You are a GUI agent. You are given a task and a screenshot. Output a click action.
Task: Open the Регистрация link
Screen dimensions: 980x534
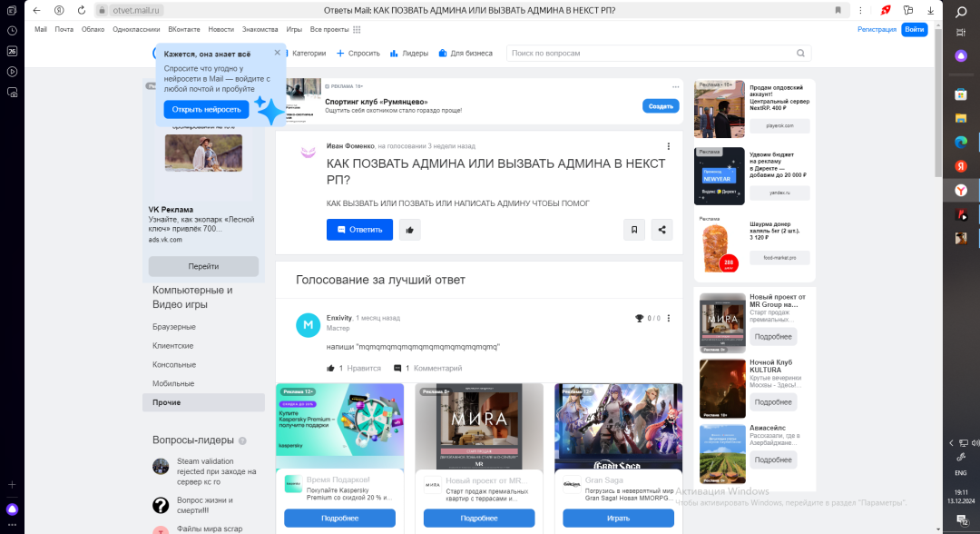click(877, 29)
